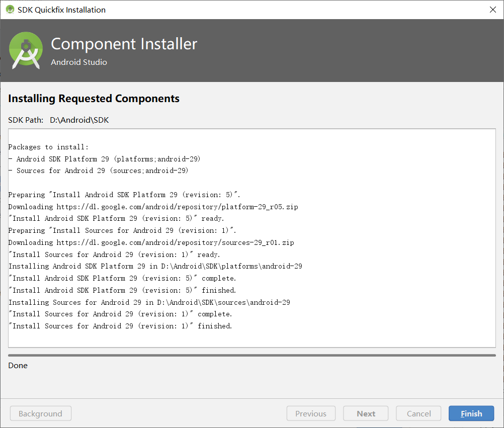Click the completed installation progress bar
Image resolution: width=504 pixels, height=428 pixels.
point(252,356)
